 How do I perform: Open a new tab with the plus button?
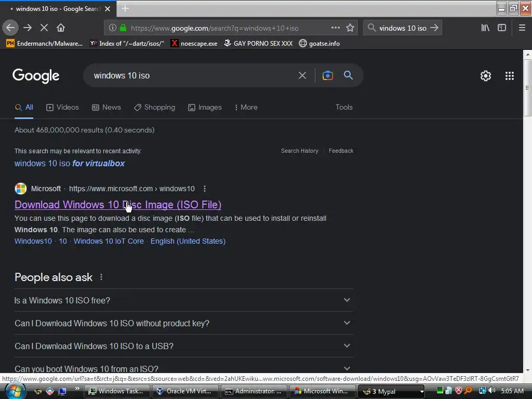tap(125, 8)
